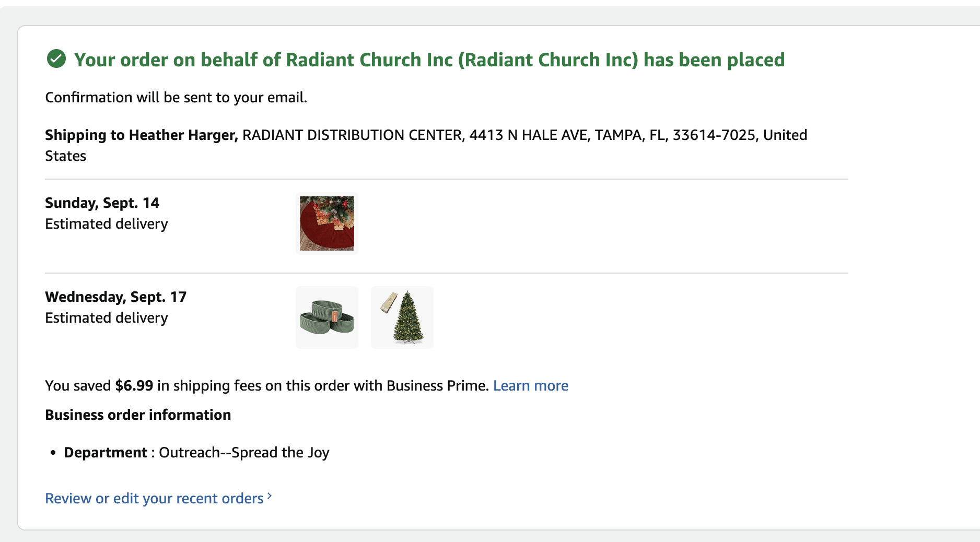Viewport: 980px width, 542px height.
Task: Click the Business order information heading
Action: point(138,415)
